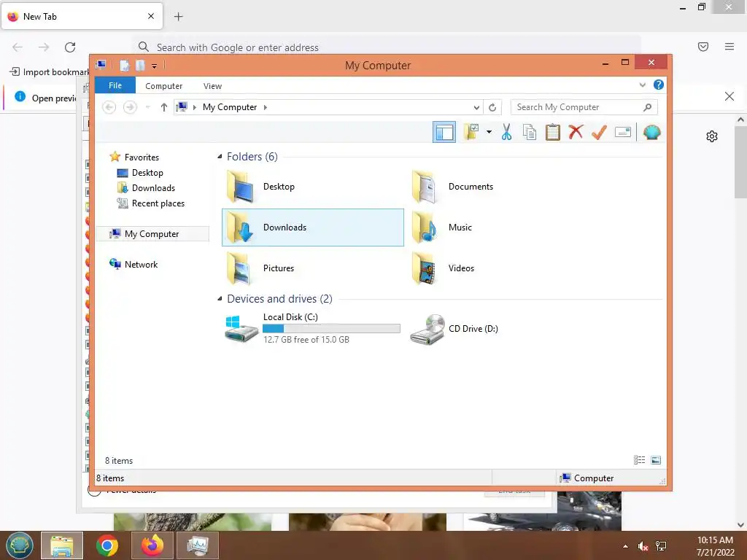Open Customize Quick Access Toolbar dropdown

point(154,66)
